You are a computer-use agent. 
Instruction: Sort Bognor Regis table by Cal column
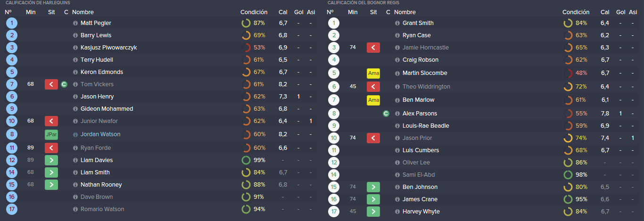pyautogui.click(x=605, y=12)
